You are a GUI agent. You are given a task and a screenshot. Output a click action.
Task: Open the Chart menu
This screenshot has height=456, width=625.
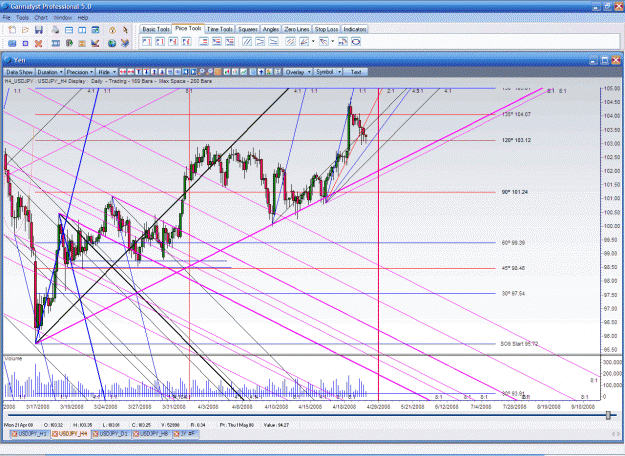pos(41,18)
